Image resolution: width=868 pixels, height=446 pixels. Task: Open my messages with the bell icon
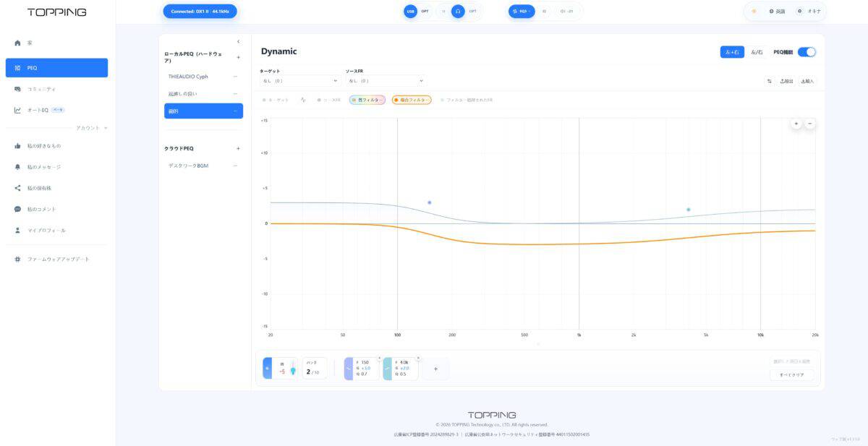click(56, 167)
